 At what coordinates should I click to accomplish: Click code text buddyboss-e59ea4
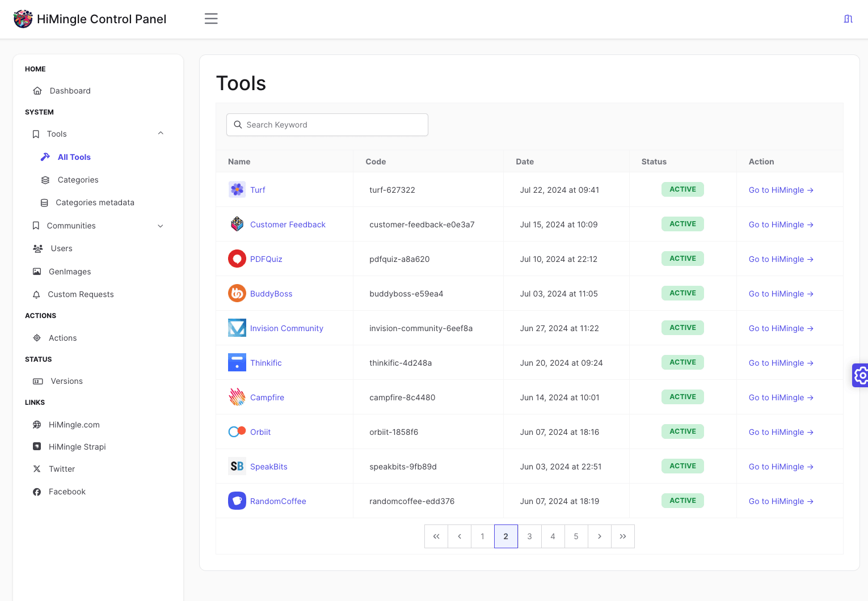point(406,294)
